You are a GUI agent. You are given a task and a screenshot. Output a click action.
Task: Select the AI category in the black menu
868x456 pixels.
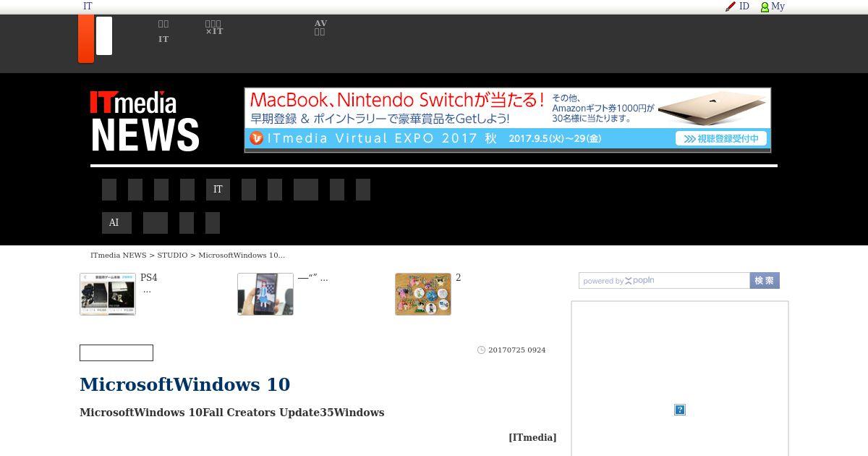point(116,223)
